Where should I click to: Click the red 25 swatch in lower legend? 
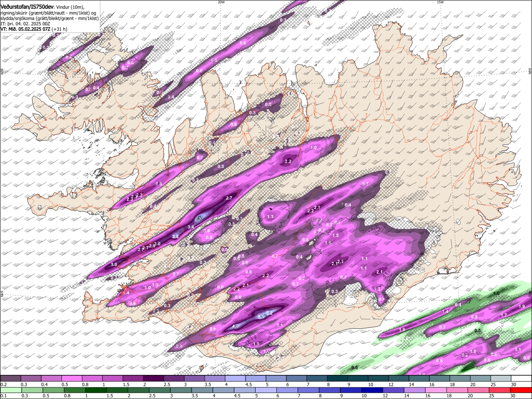[x=500, y=390]
